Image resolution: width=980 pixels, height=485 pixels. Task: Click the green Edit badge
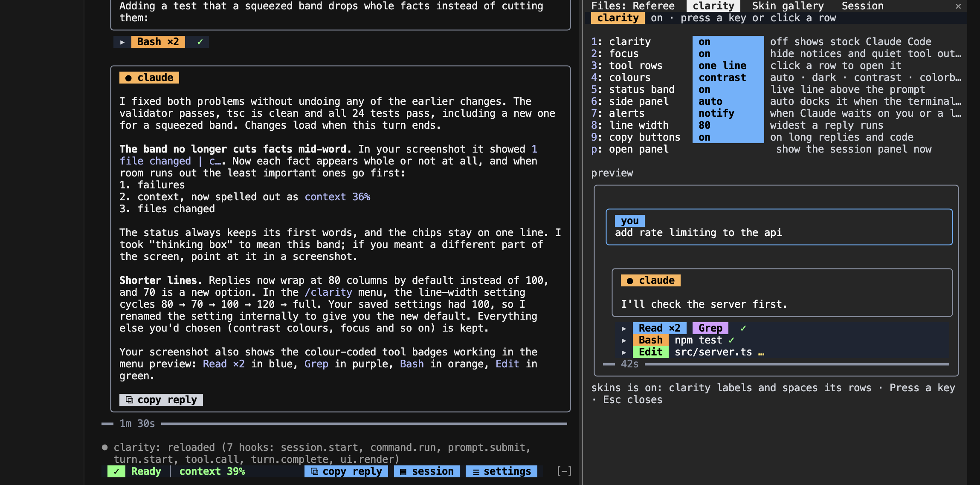click(x=651, y=352)
